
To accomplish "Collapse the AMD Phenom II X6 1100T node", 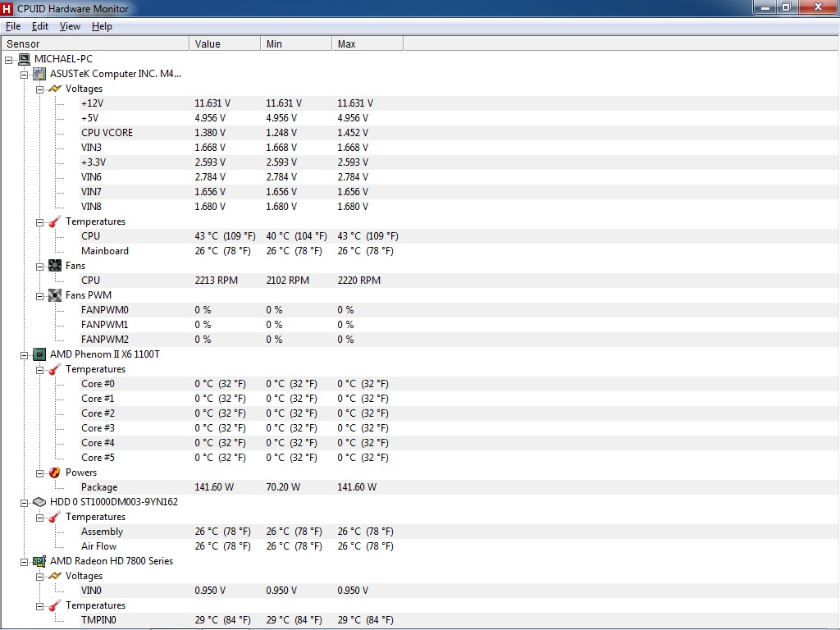I will [24, 355].
